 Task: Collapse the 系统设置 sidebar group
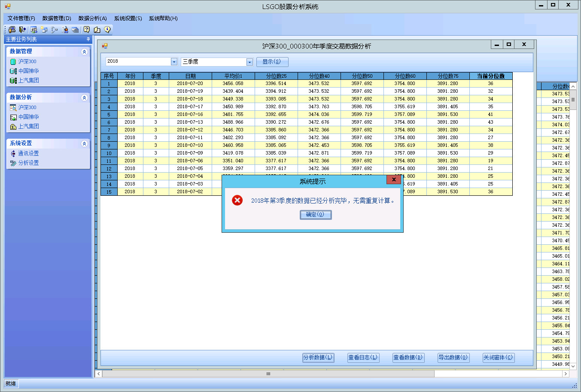tap(84, 143)
